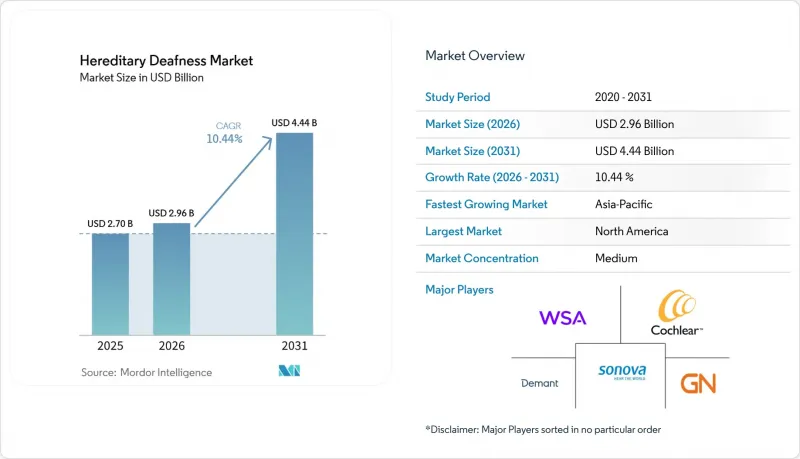The height and width of the screenshot is (459, 800).
Task: Click the Hereditary Deafness Market title
Action: [x=166, y=61]
